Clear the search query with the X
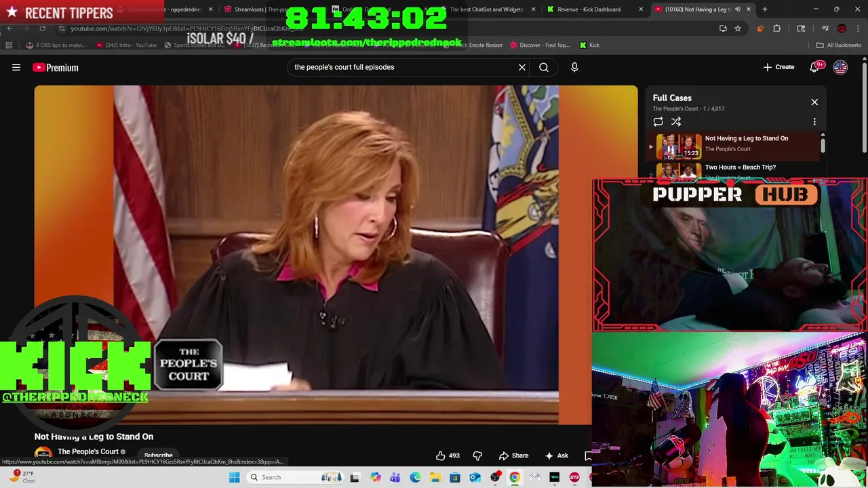The width and height of the screenshot is (868, 488). click(522, 67)
